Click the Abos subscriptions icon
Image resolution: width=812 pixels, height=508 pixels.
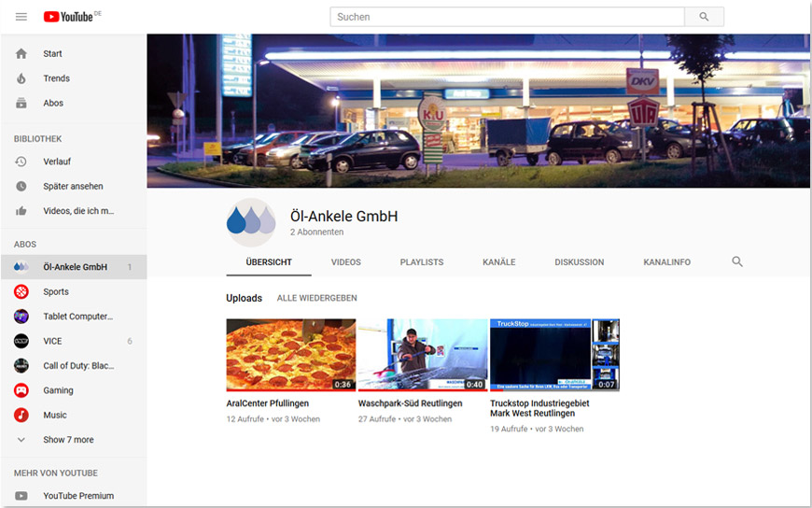click(x=21, y=103)
